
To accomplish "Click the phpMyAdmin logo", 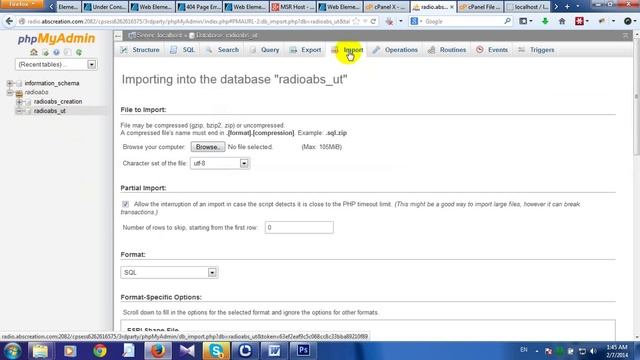I will point(56,39).
